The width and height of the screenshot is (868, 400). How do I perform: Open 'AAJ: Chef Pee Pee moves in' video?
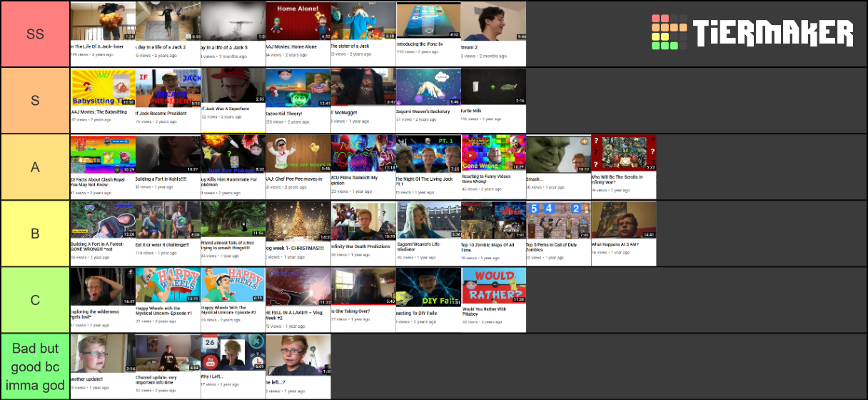[x=298, y=166]
